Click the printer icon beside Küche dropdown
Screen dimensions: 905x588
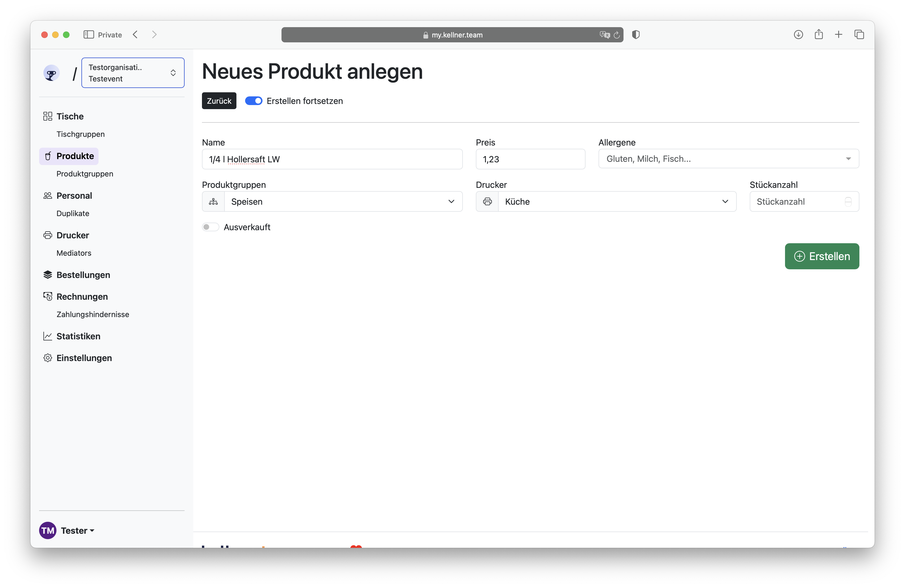(487, 201)
